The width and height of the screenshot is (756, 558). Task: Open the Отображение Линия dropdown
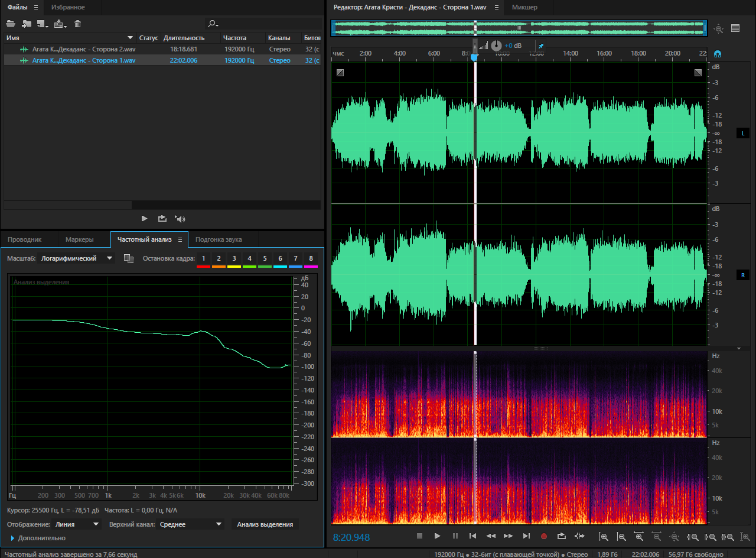click(x=77, y=524)
